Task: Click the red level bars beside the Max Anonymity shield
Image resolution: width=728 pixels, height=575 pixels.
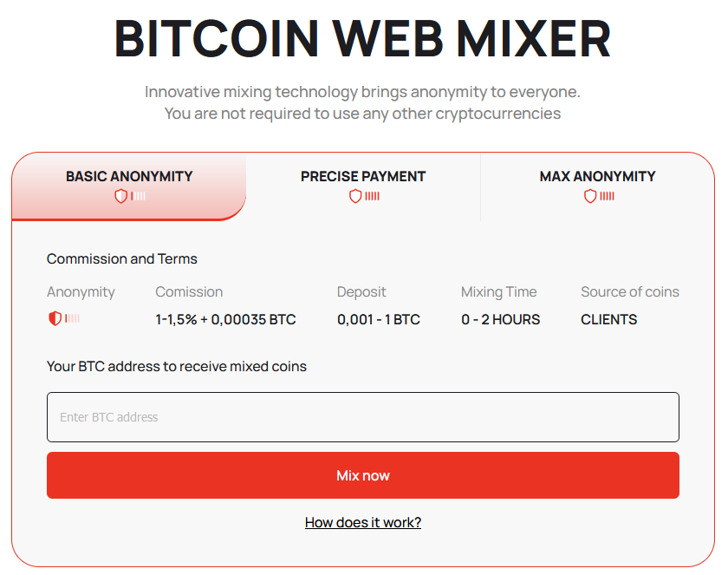Action: pos(607,196)
